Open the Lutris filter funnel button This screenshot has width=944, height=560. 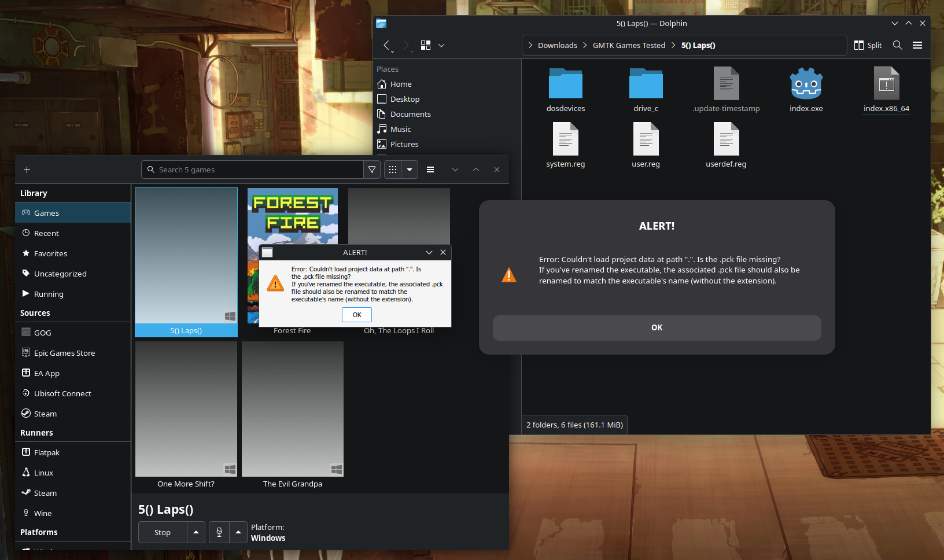tap(372, 170)
